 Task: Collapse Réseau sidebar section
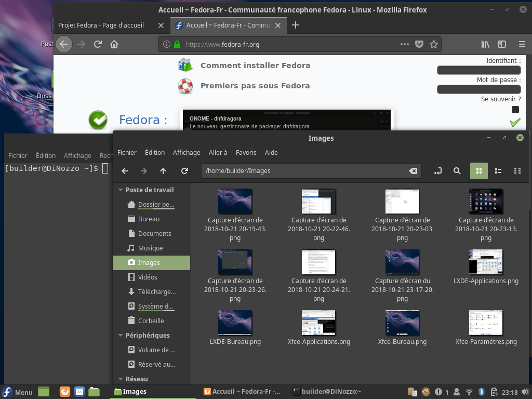pyautogui.click(x=120, y=379)
